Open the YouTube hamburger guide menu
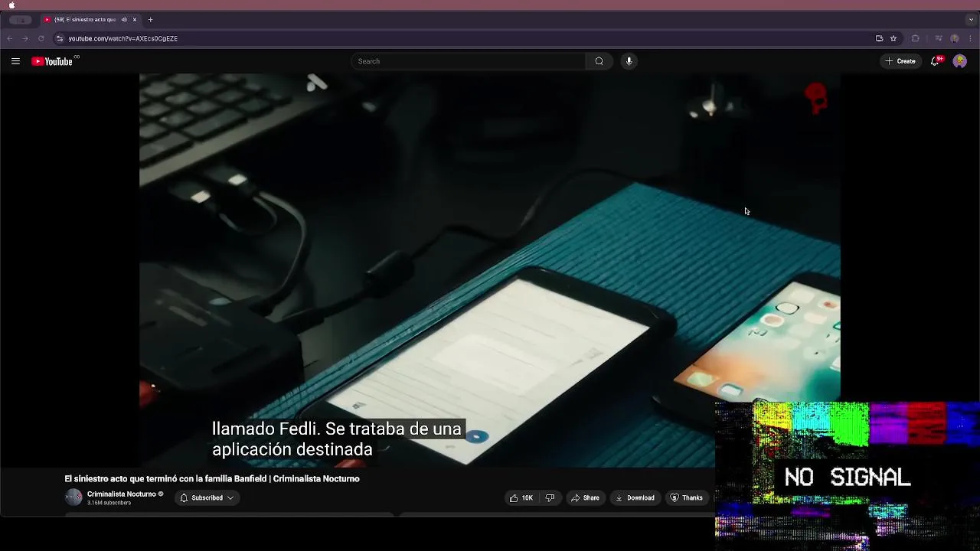 pos(15,61)
